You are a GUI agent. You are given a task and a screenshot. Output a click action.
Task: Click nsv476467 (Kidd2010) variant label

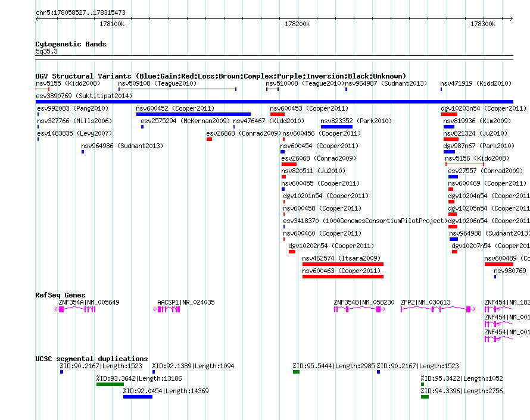(269, 121)
